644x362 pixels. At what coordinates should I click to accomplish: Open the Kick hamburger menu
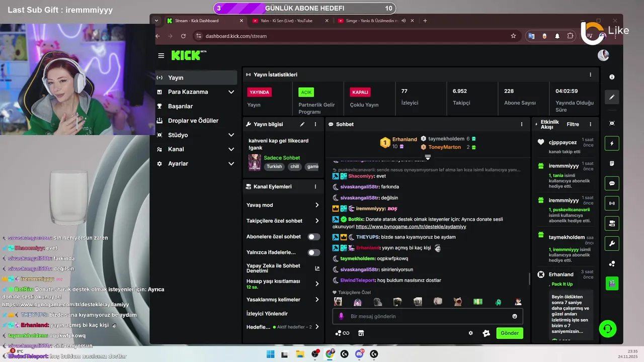(x=161, y=55)
